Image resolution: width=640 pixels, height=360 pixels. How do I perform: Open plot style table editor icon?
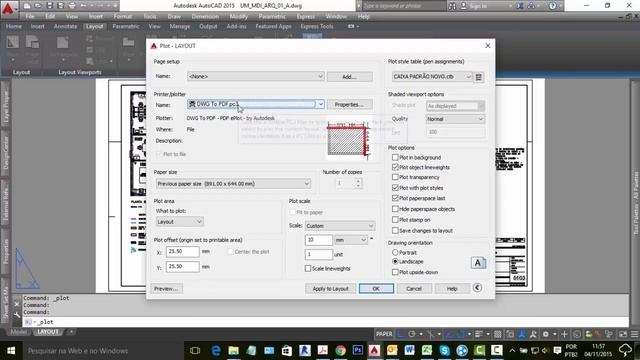tap(479, 77)
